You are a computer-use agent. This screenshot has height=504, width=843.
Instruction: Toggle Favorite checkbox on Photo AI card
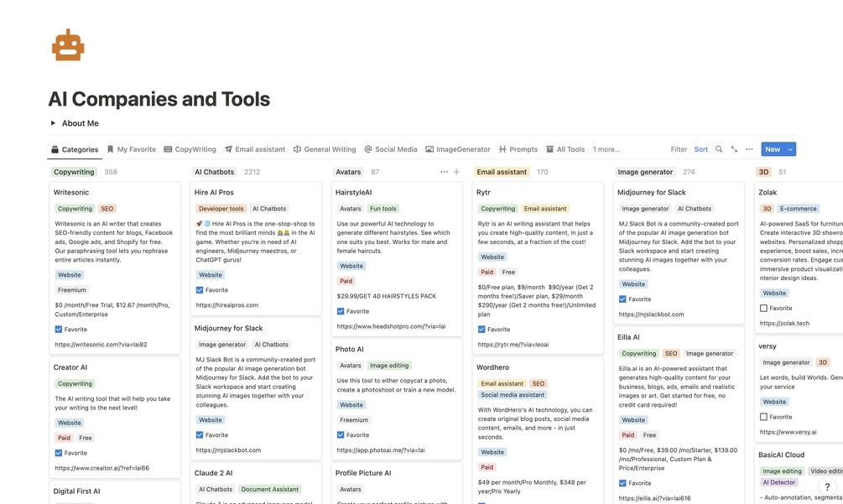click(x=341, y=435)
